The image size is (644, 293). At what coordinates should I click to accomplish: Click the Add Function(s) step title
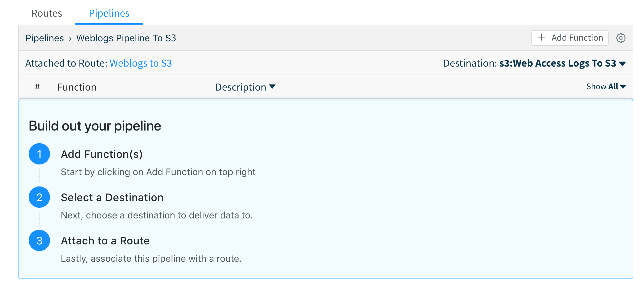click(102, 154)
